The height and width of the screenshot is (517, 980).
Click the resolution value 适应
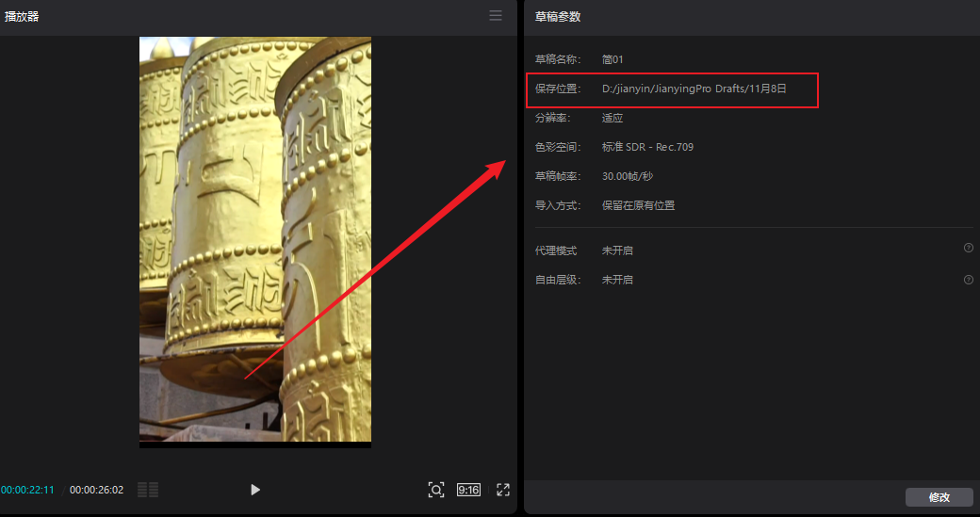click(x=612, y=118)
